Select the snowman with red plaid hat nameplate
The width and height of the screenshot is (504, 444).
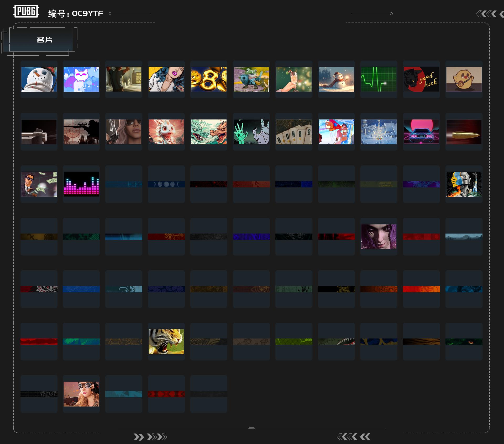39,79
